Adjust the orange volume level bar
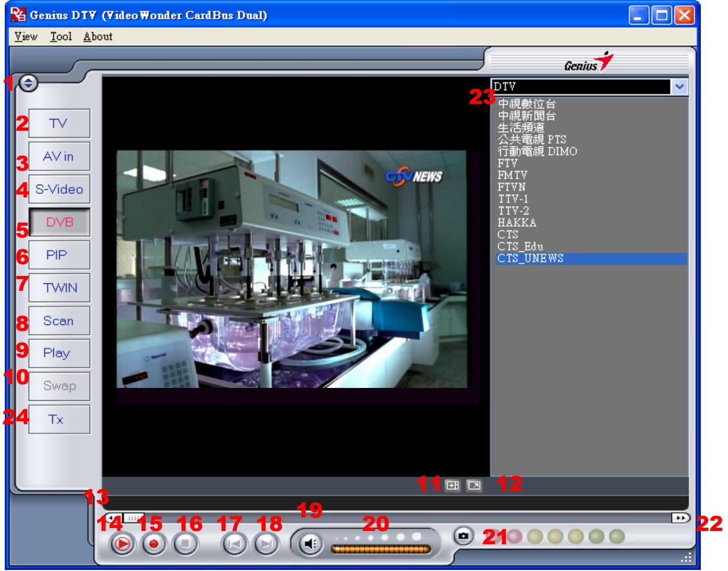The width and height of the screenshot is (728, 571). [x=381, y=549]
